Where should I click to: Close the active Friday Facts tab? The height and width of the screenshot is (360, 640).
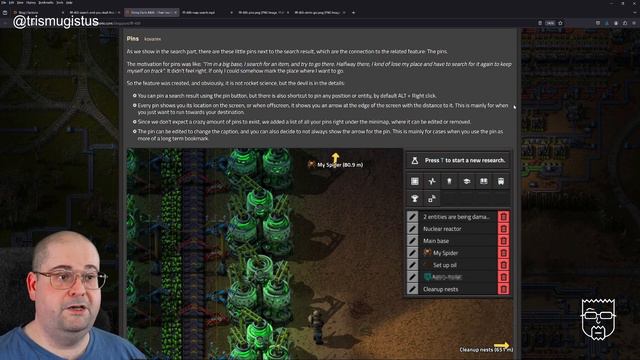[176, 13]
